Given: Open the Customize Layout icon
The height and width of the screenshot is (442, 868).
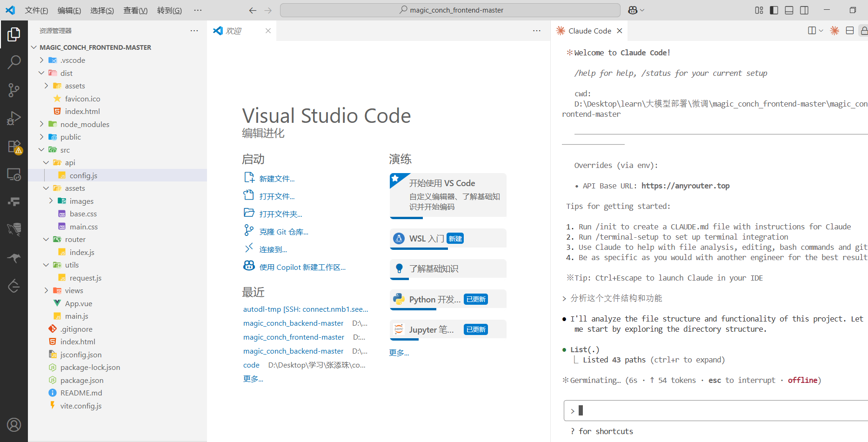Looking at the screenshot, I should 759,10.
